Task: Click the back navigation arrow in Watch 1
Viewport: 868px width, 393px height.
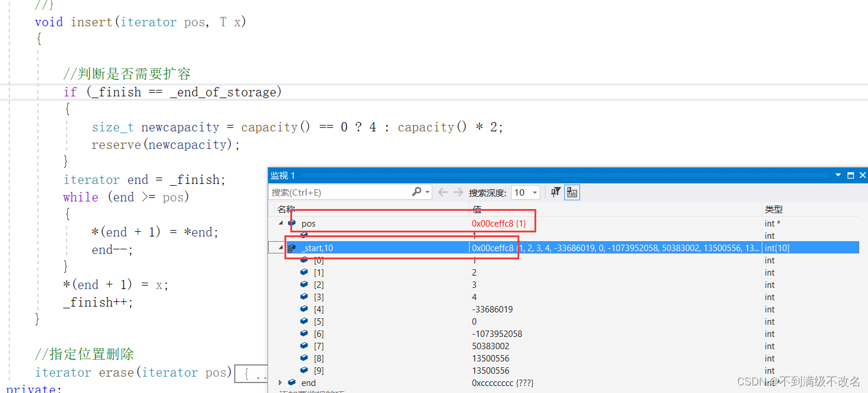Action: pyautogui.click(x=442, y=192)
